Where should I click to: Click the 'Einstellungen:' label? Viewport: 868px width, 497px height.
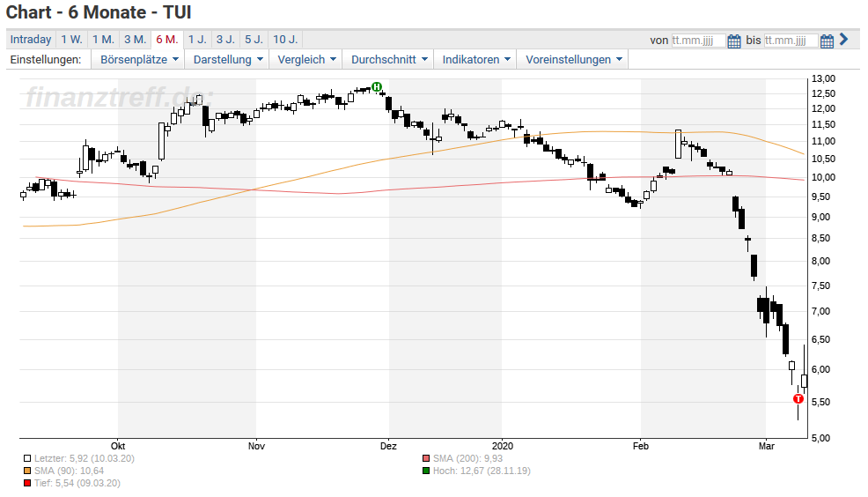click(x=46, y=59)
